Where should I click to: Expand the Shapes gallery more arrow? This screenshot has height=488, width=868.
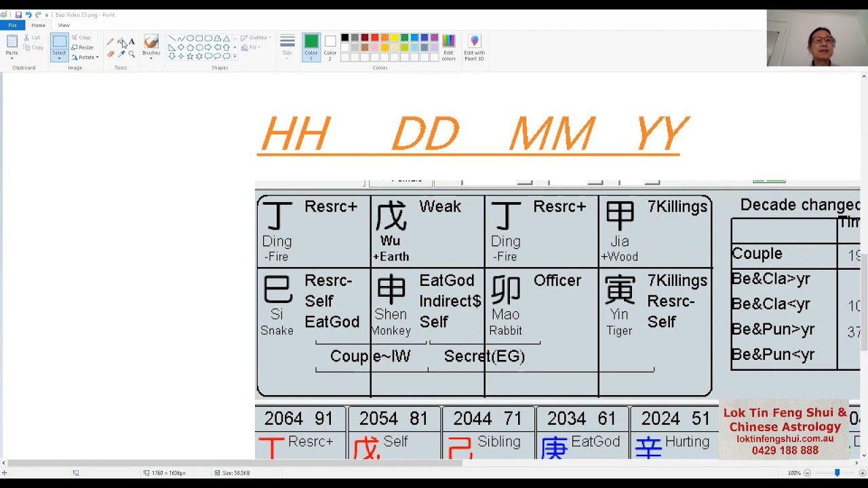point(235,56)
